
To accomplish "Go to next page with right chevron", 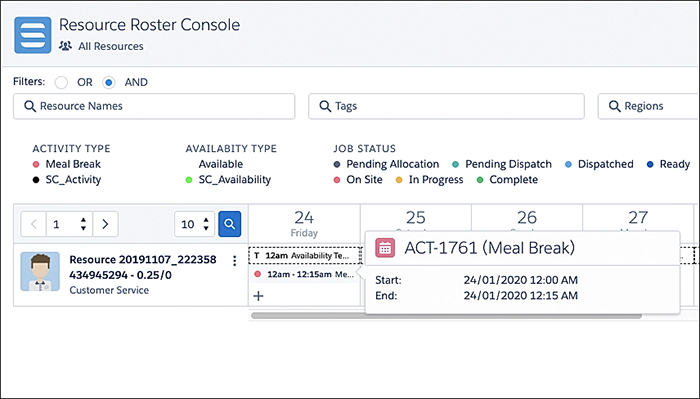I will [105, 224].
